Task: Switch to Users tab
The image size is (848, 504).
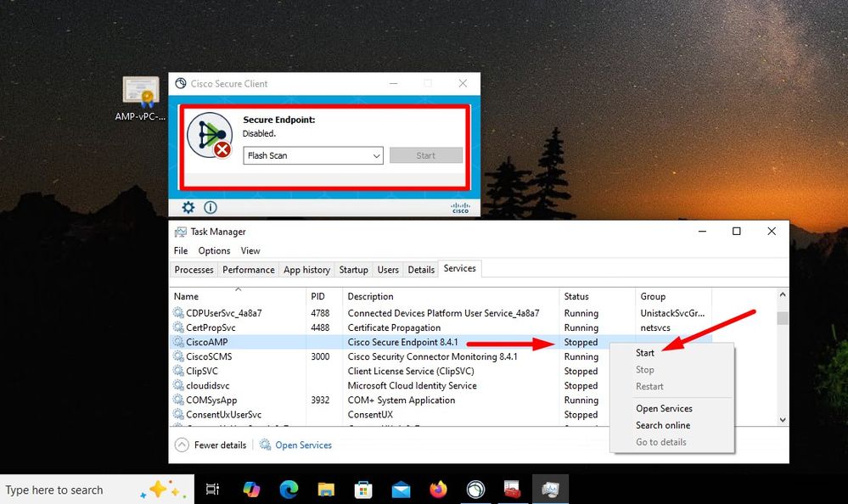Action: click(x=388, y=270)
